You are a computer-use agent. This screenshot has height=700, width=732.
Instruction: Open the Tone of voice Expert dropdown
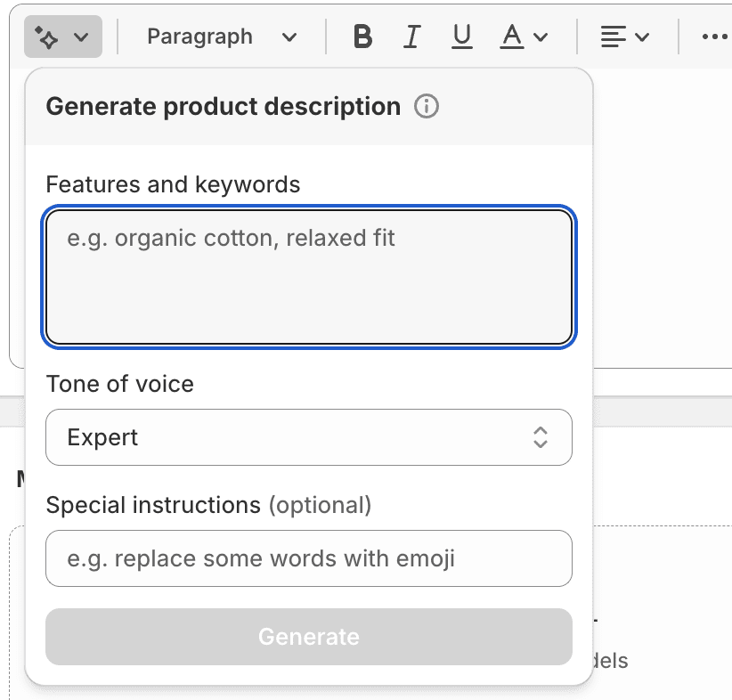309,437
